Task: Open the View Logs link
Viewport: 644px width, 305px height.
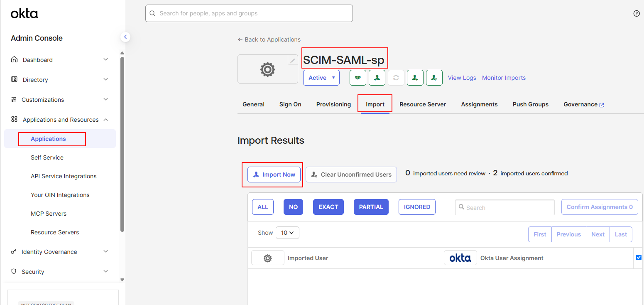Action: pos(462,78)
